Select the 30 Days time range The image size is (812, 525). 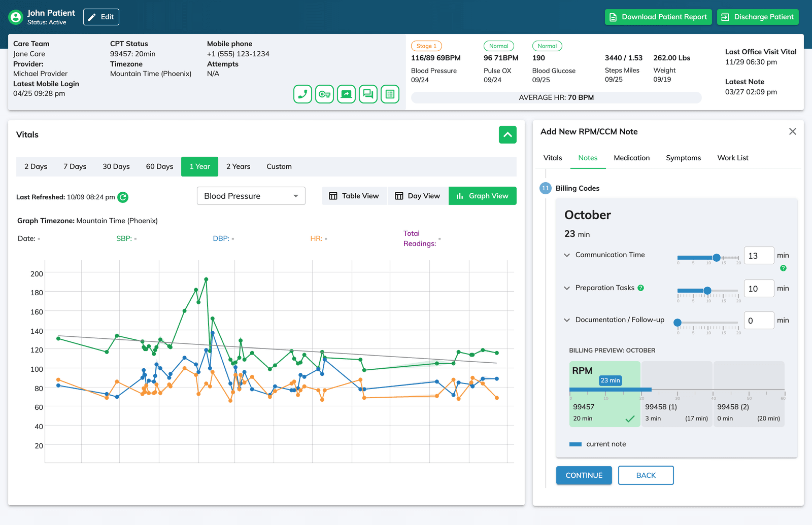pos(116,166)
